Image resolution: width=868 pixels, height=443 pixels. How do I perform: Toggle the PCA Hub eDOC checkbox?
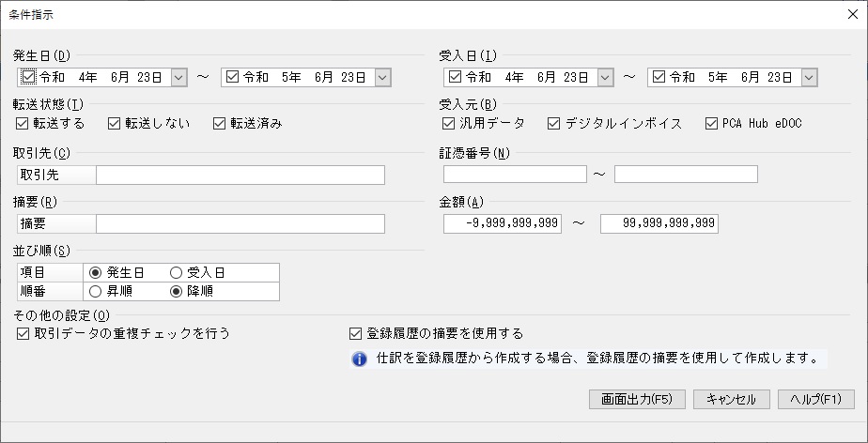[x=710, y=123]
